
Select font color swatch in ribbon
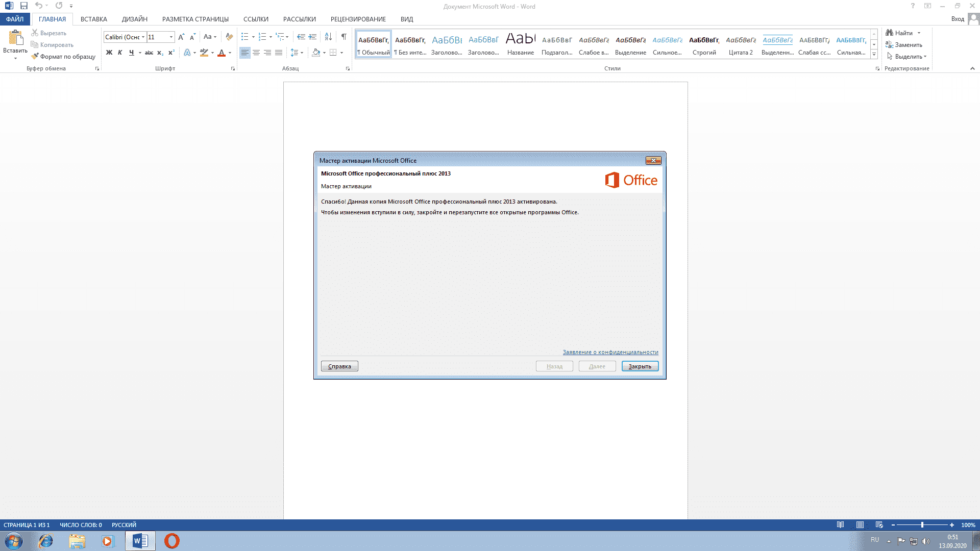[x=222, y=55]
